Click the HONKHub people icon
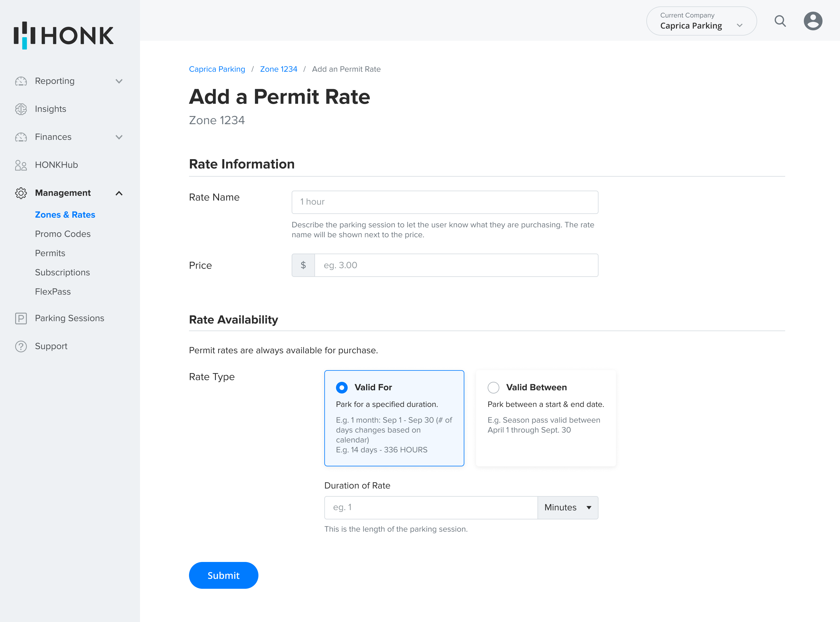Screen dimensions: 840x622 click(x=21, y=165)
